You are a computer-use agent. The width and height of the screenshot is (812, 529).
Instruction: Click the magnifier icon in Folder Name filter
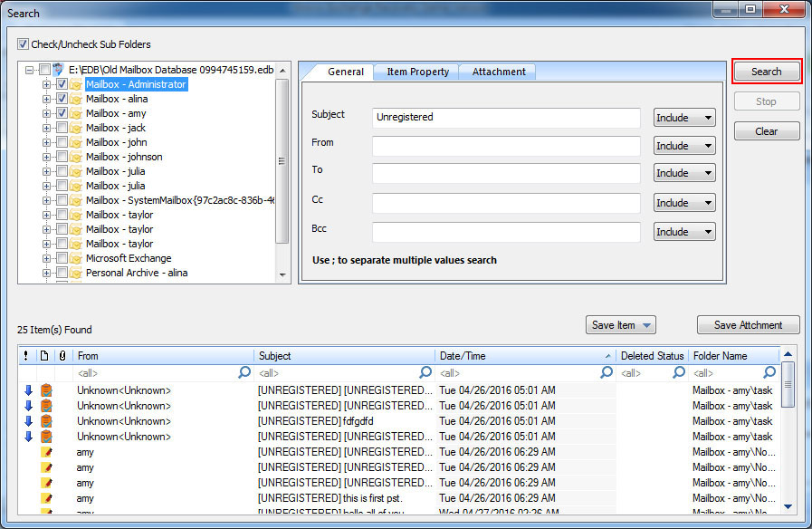coord(769,372)
